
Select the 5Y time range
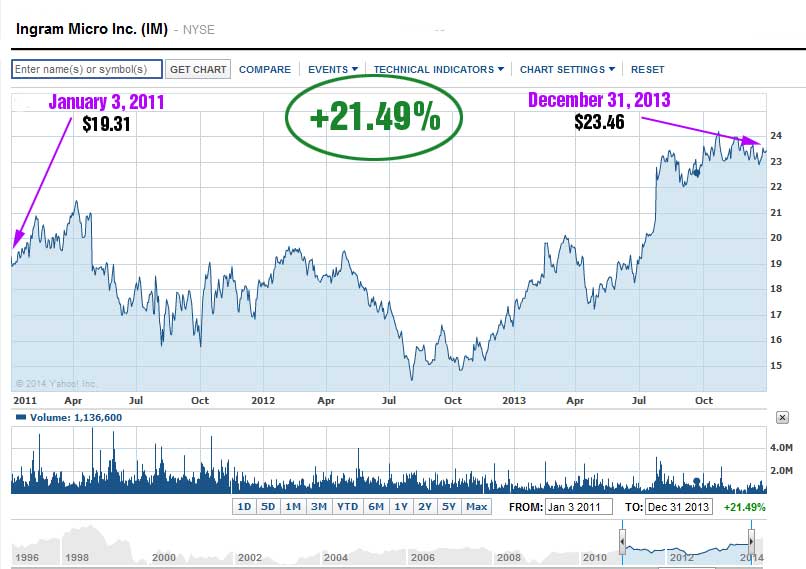pos(449,507)
